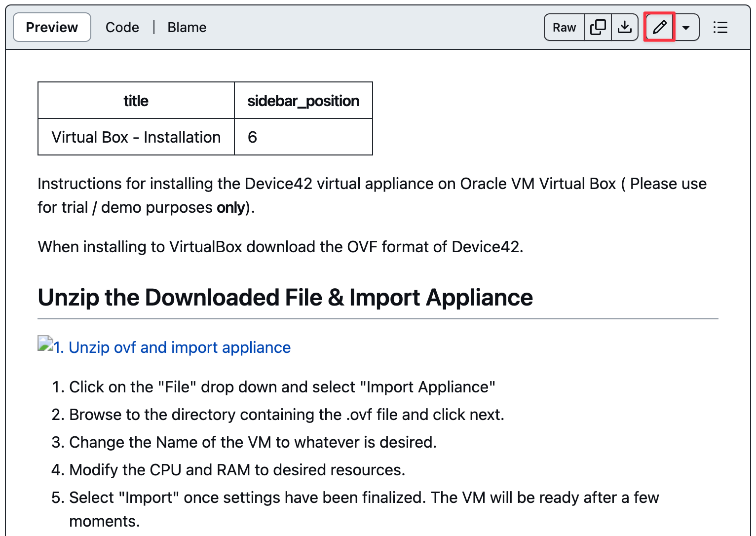The height and width of the screenshot is (536, 756).
Task: Open the Blame view
Action: [187, 27]
